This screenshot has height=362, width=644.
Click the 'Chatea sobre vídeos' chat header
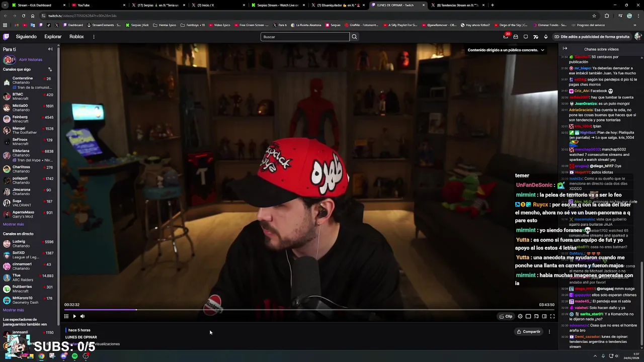click(601, 49)
